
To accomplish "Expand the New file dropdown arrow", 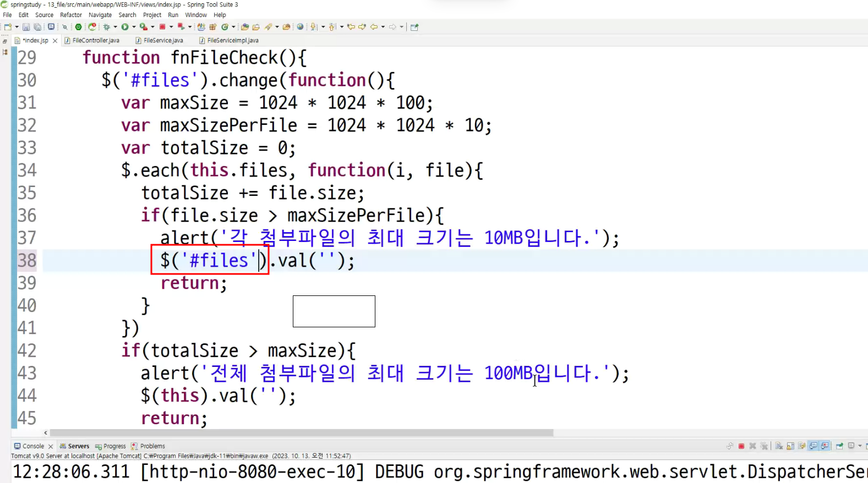I will [x=17, y=26].
